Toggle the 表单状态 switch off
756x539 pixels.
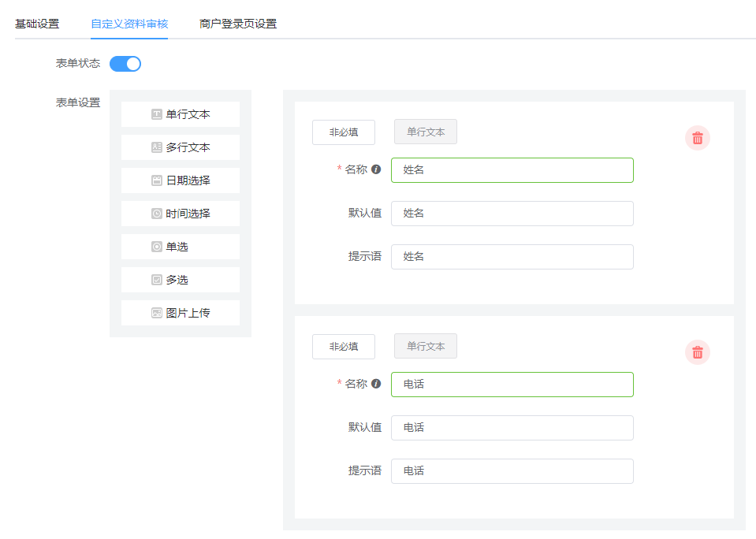[125, 64]
